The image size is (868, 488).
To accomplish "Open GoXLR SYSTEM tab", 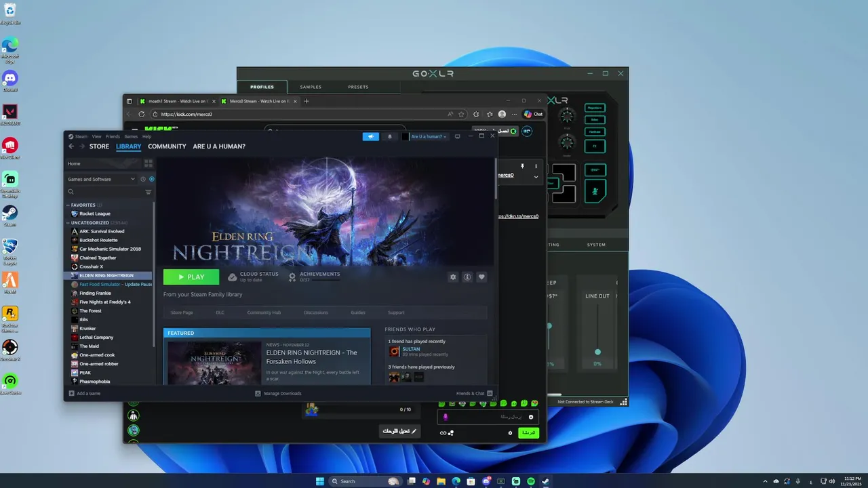I will tap(596, 245).
